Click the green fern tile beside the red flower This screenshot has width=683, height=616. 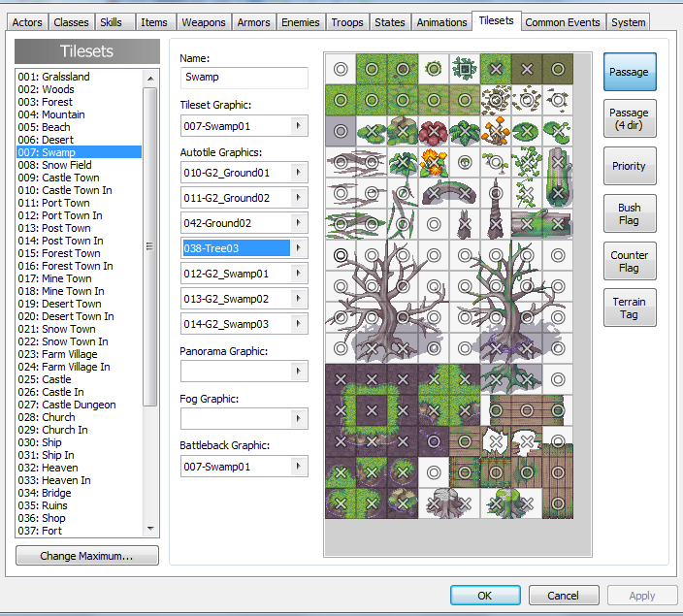point(465,131)
